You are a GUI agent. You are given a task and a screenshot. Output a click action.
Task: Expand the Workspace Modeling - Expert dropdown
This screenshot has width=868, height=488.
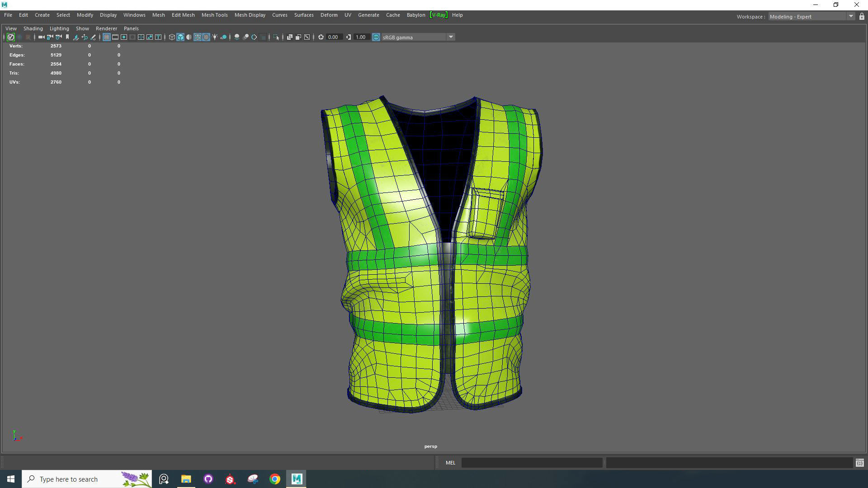850,17
